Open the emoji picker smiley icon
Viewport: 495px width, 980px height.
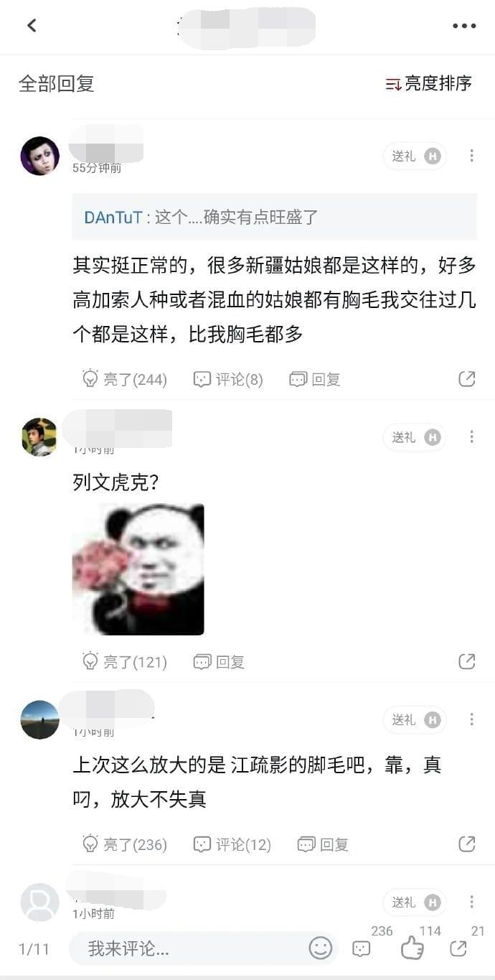(321, 948)
